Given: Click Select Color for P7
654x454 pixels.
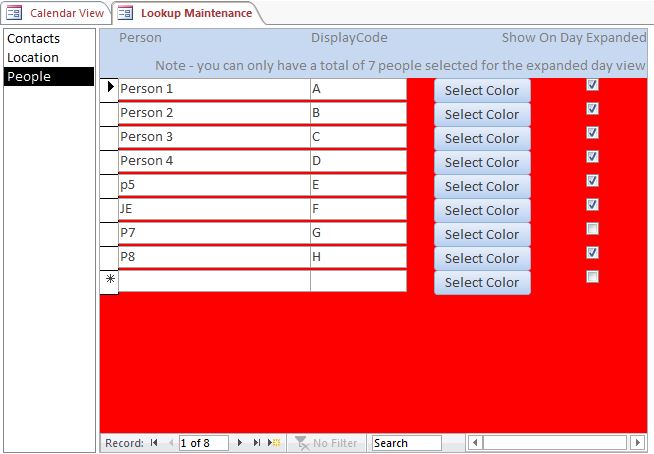Looking at the screenshot, I should (482, 234).
